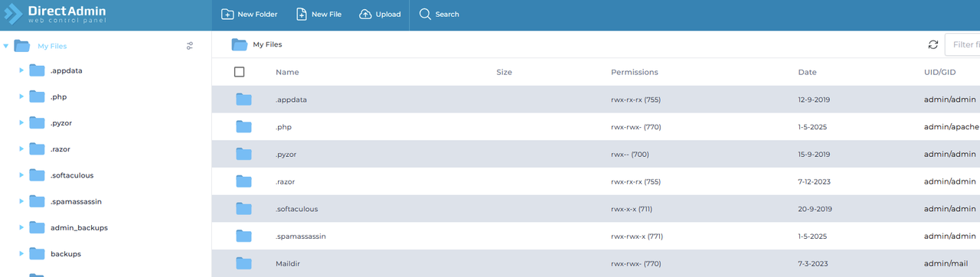Image resolution: width=980 pixels, height=277 pixels.
Task: Sort the list by Date column
Action: 807,72
